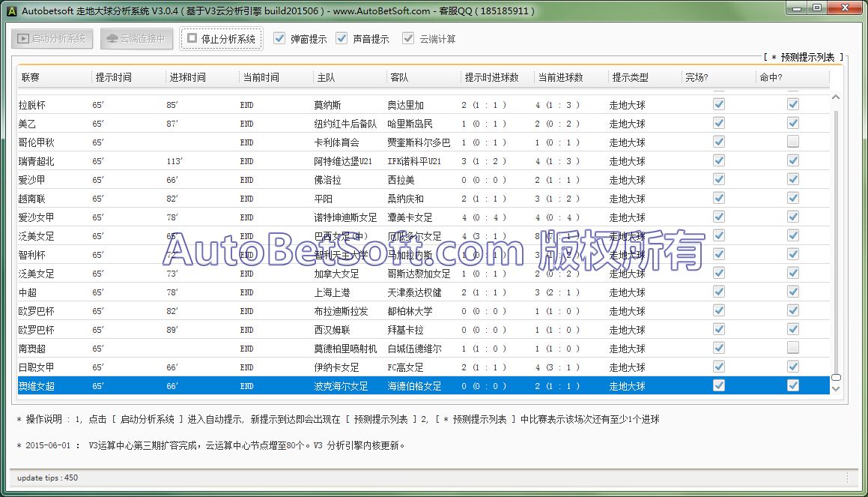
Task: Toggle the 声音提示 checkbox
Action: (x=342, y=38)
